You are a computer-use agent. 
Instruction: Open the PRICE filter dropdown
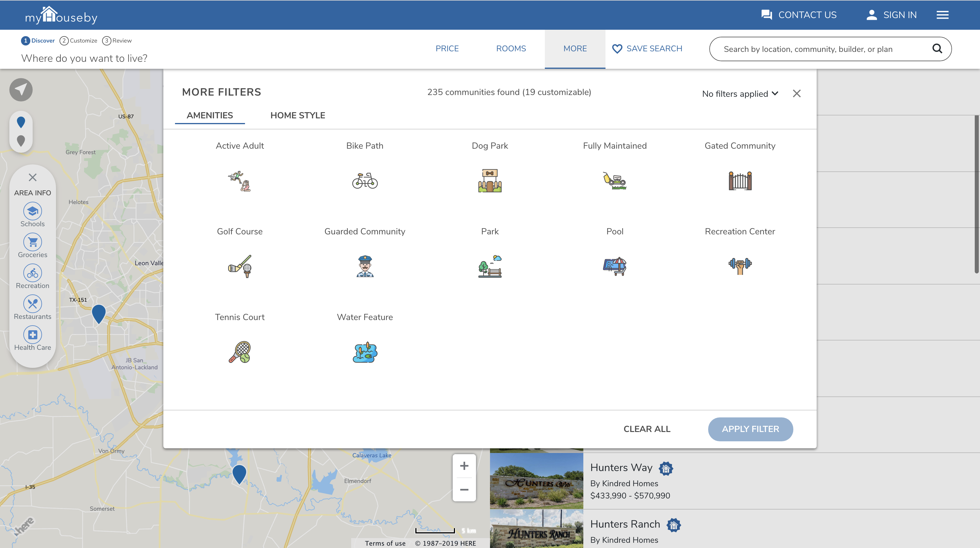[x=447, y=49]
